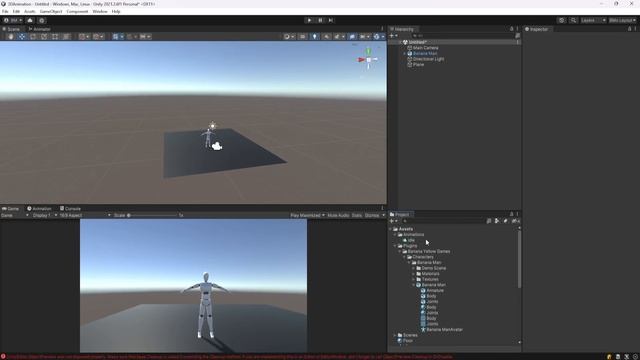640x360 pixels.
Task: Toggle Mute Audio in Game view
Action: 338,215
